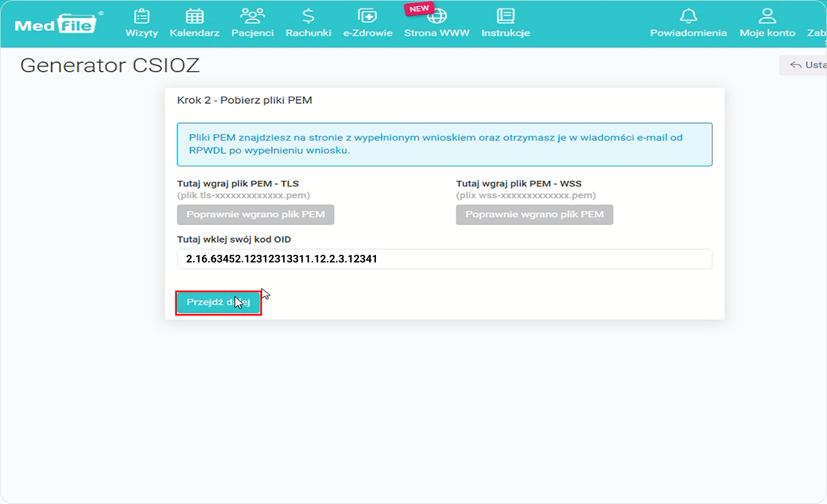Open the e-Zdrowie section icon
Screen dimensions: 827x504
(x=367, y=16)
